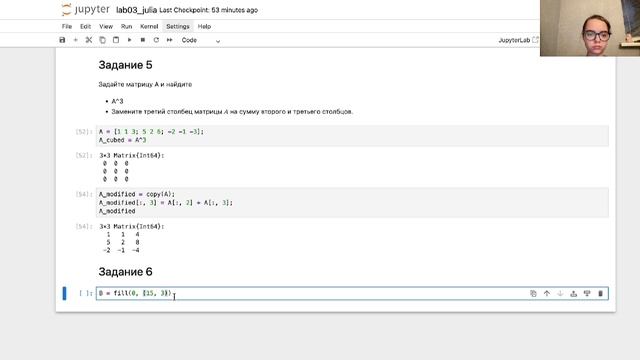Interrupt the kernel with the stop icon
The image size is (640, 360).
(x=142, y=40)
